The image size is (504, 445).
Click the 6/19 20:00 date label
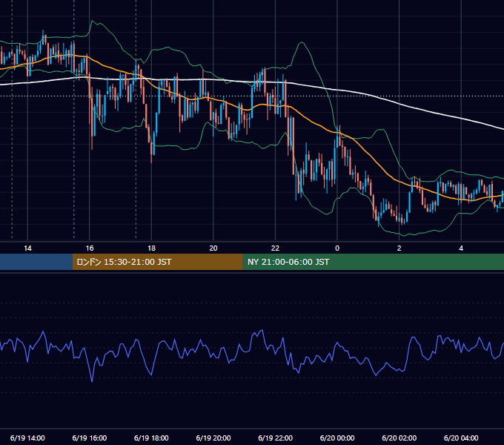(213, 438)
